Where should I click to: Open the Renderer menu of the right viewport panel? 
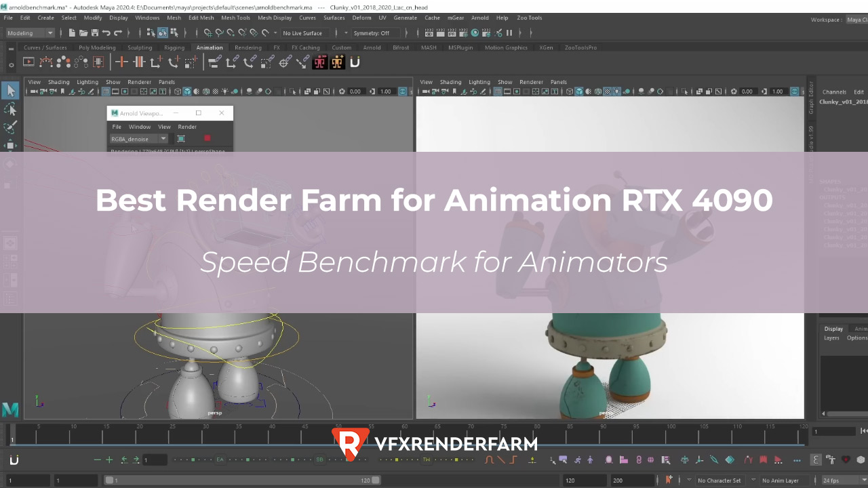(x=531, y=82)
